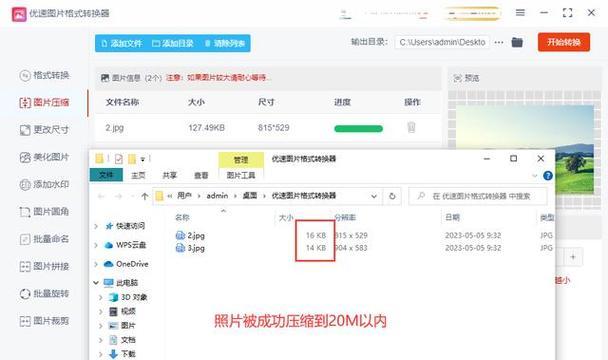Open 批量旋转 in the sidebar

[44, 294]
